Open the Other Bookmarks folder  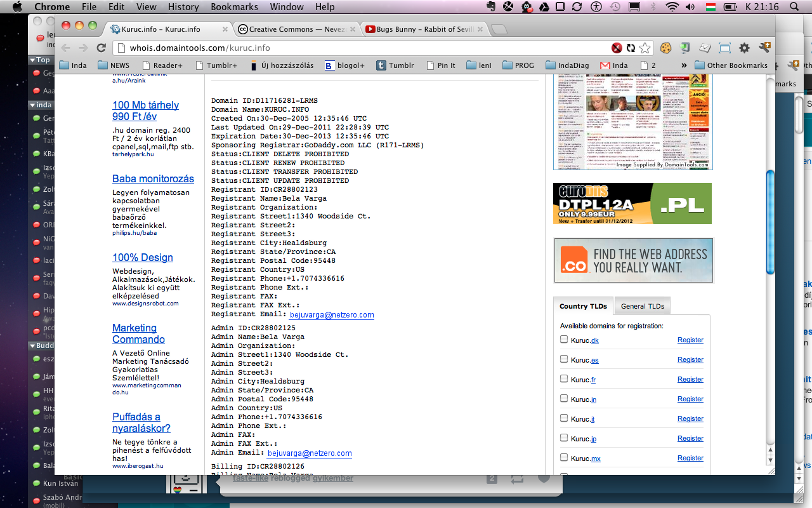click(731, 65)
